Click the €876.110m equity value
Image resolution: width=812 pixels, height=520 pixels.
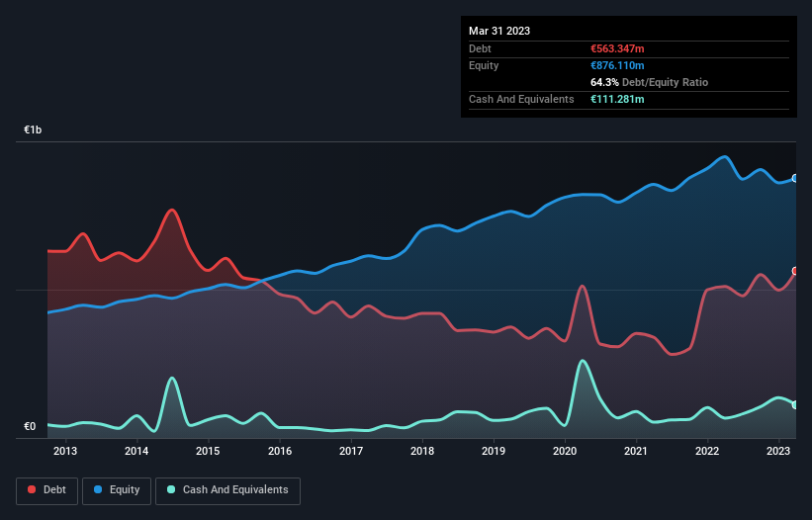click(617, 65)
